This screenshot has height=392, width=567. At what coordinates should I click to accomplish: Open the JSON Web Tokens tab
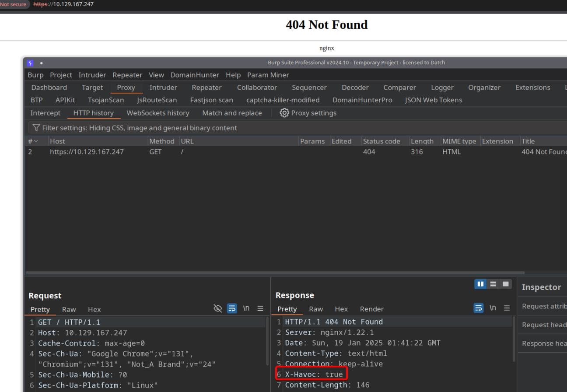point(434,100)
